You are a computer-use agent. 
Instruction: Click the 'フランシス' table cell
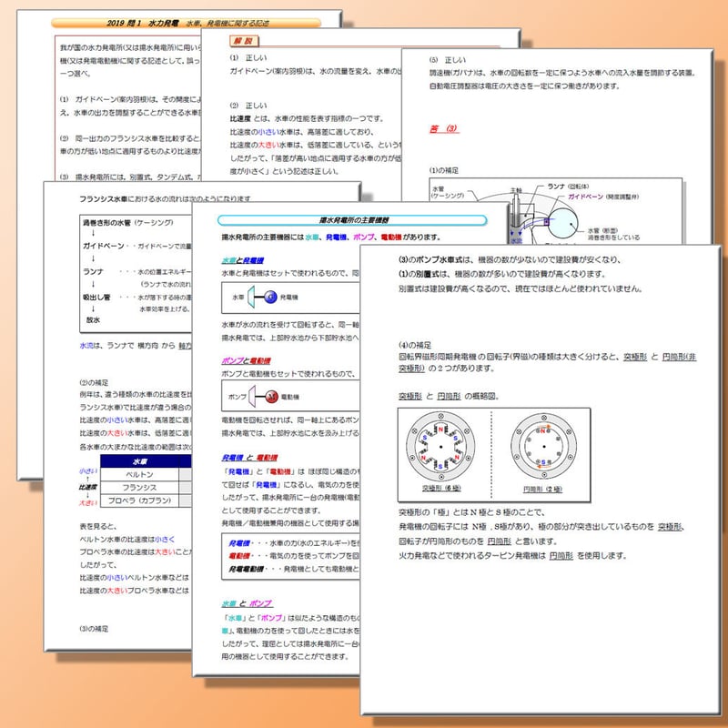point(140,488)
